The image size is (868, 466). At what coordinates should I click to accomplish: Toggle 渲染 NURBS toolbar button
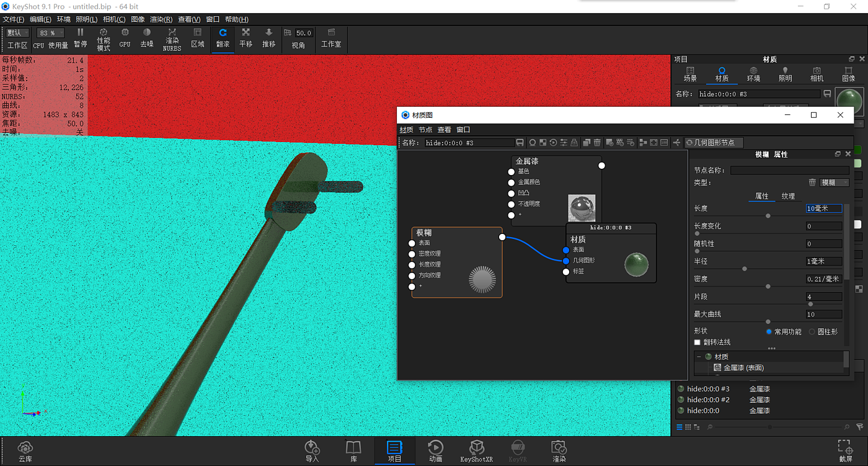(172, 39)
